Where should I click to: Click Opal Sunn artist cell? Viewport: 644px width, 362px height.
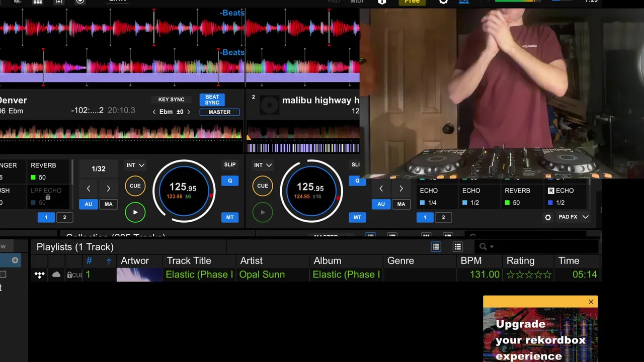pyautogui.click(x=262, y=275)
